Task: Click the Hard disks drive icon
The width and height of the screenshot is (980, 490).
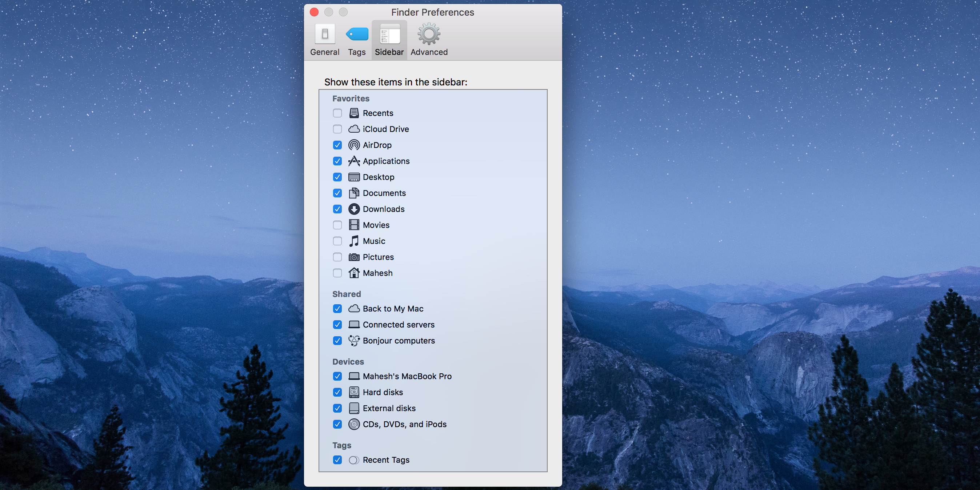Action: click(354, 392)
